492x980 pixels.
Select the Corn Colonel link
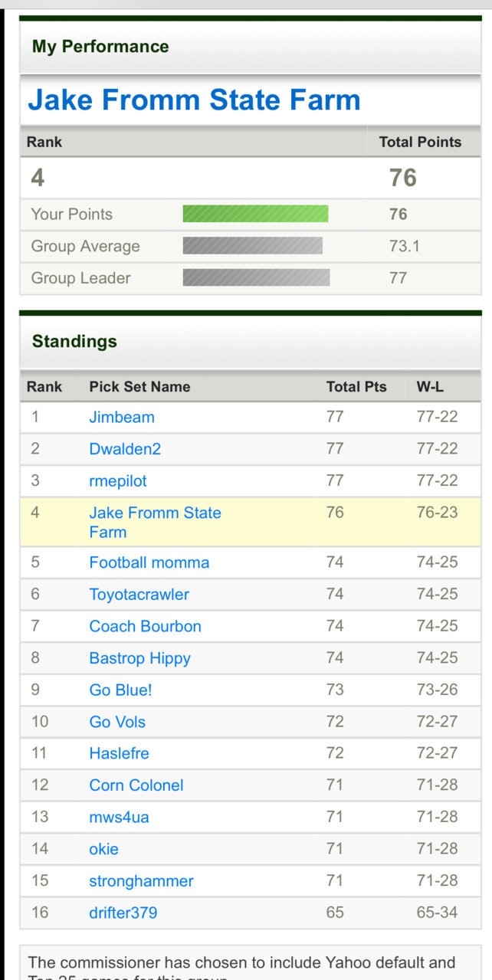pyautogui.click(x=136, y=785)
